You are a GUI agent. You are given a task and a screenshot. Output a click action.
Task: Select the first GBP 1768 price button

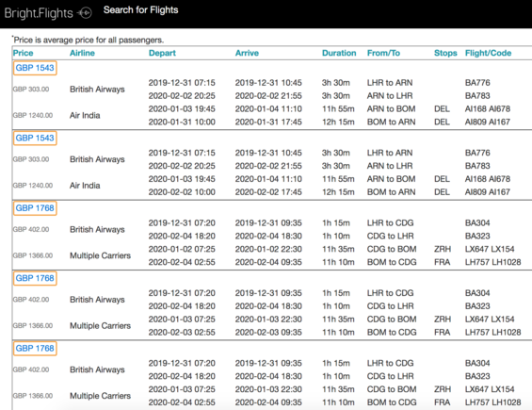click(35, 208)
